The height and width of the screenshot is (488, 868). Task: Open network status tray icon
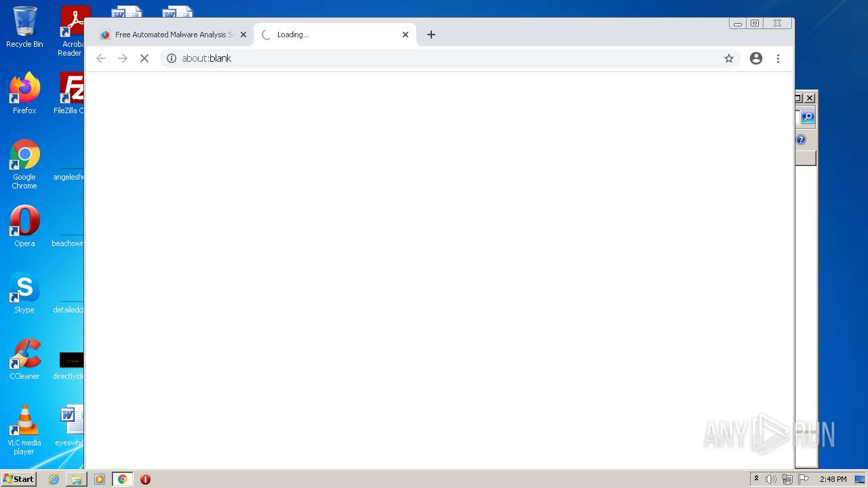click(787, 479)
